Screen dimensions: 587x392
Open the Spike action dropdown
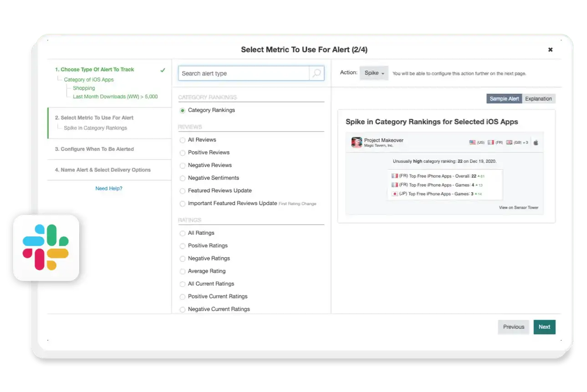tap(374, 73)
